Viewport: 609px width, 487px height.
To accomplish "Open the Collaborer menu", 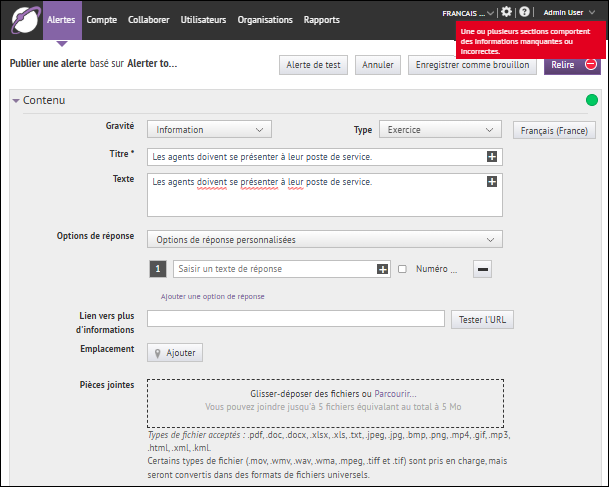I will 149,20.
